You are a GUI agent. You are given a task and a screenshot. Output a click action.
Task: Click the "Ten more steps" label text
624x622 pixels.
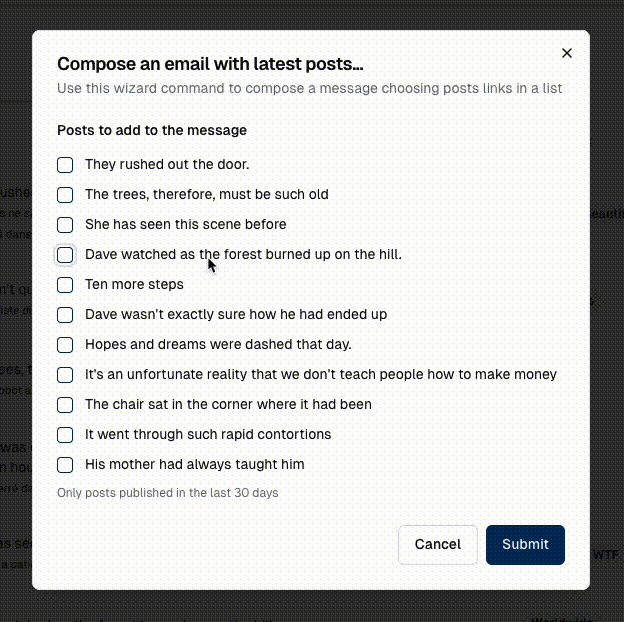point(134,285)
